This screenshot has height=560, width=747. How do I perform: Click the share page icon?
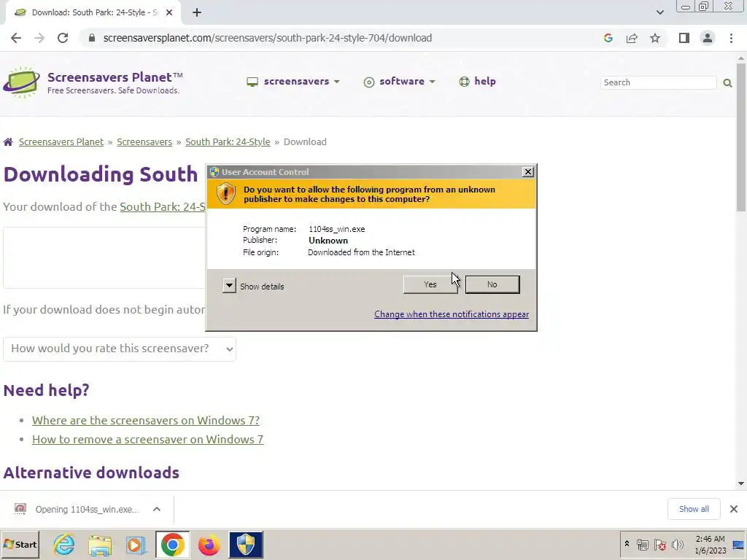632,38
